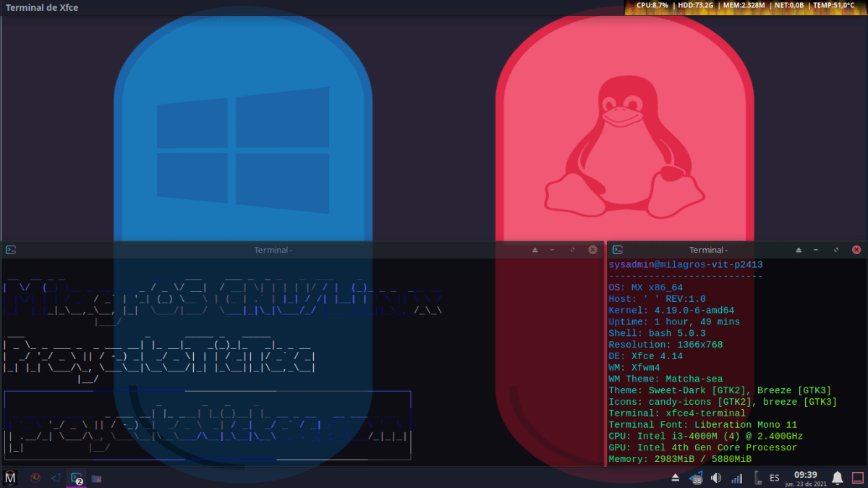Open the MX main menu launcher
Screen dimensions: 868x488
(x=10, y=478)
